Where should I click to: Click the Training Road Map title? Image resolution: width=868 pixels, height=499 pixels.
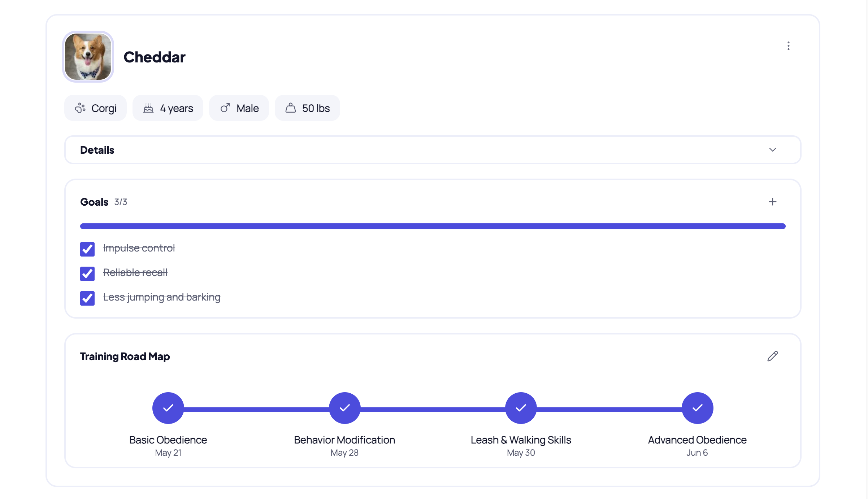pos(125,356)
